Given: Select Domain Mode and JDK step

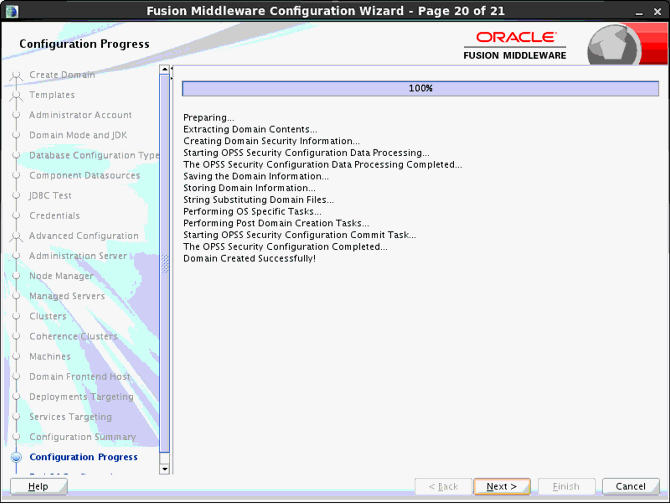Looking at the screenshot, I should [x=78, y=135].
